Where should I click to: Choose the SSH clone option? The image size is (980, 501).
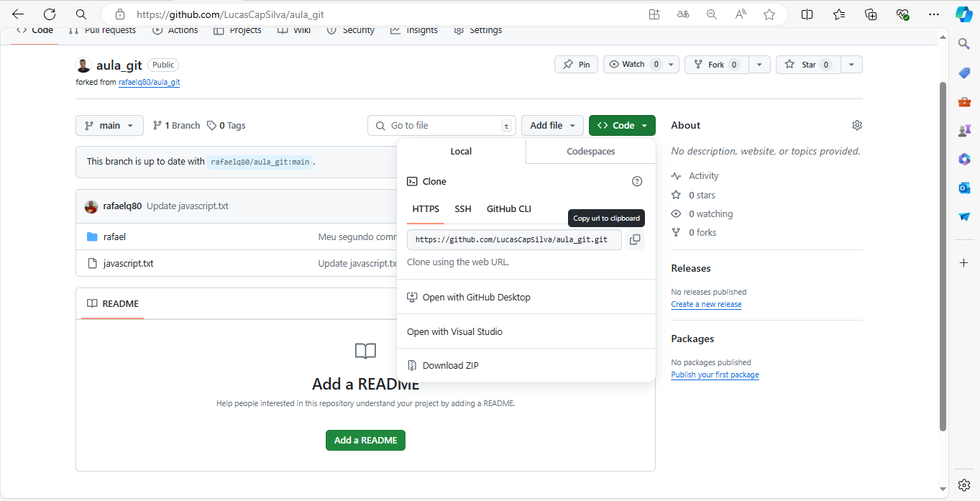(x=463, y=209)
